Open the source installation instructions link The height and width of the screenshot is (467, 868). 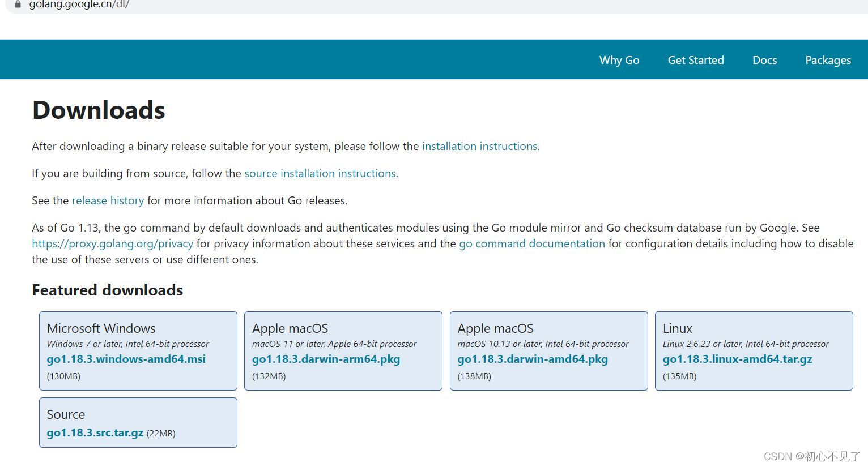pyautogui.click(x=320, y=173)
